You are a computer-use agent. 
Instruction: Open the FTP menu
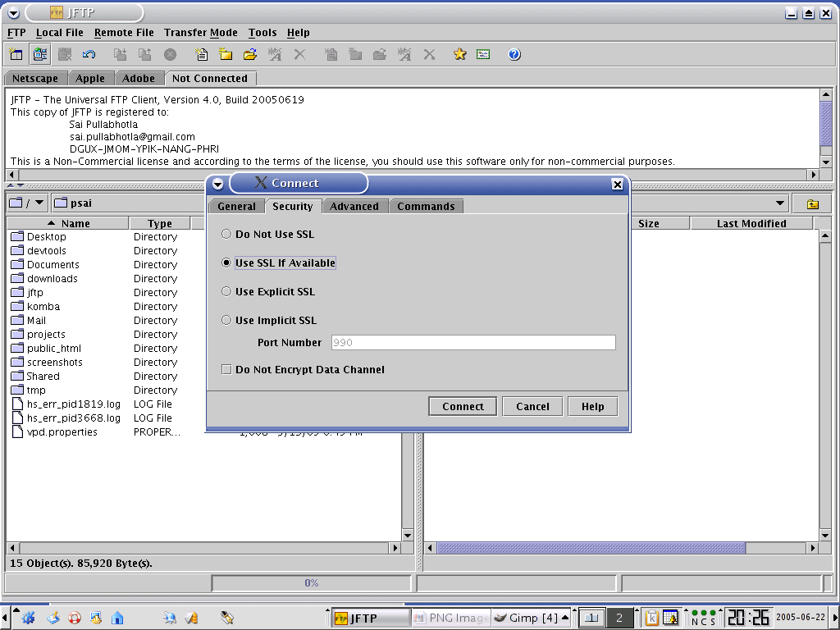[16, 33]
